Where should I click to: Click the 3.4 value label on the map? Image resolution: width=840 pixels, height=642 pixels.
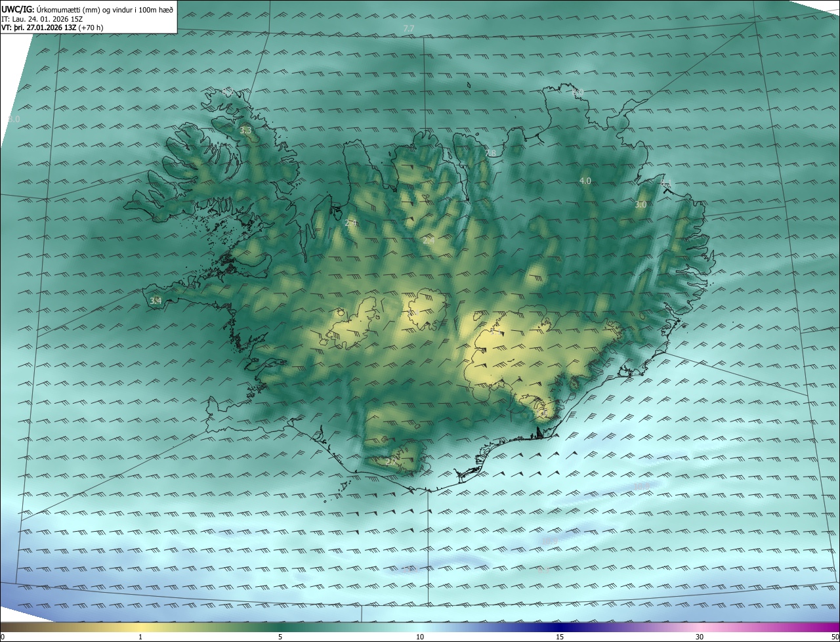pyautogui.click(x=156, y=301)
